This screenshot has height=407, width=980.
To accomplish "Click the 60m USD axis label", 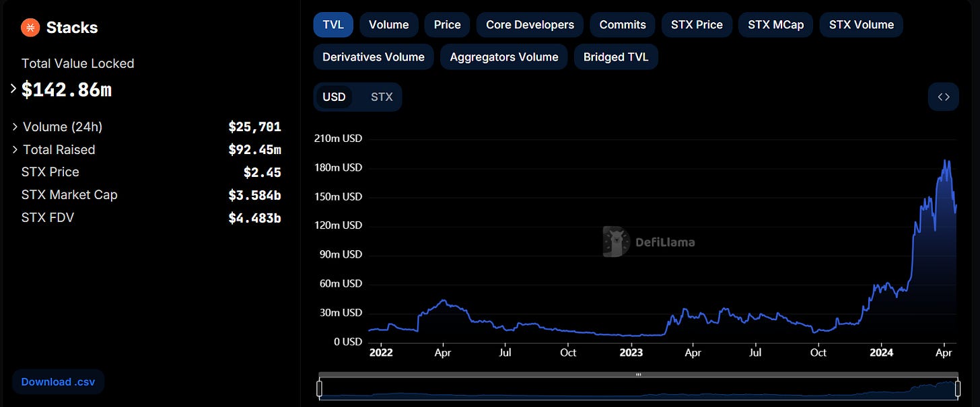I will pos(341,284).
